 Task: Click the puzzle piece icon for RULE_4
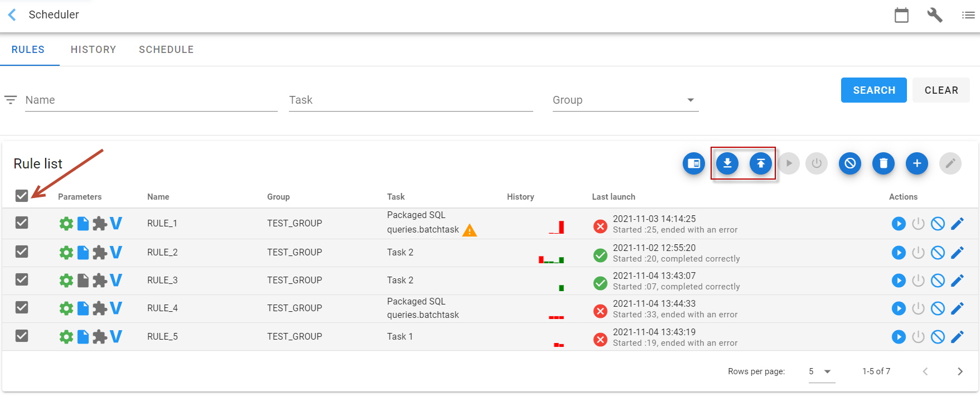100,308
